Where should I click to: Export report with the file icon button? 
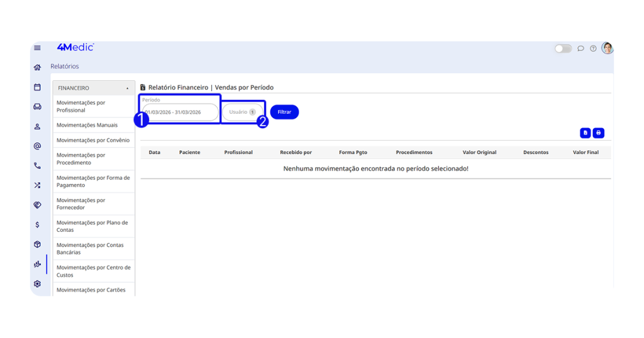(586, 133)
